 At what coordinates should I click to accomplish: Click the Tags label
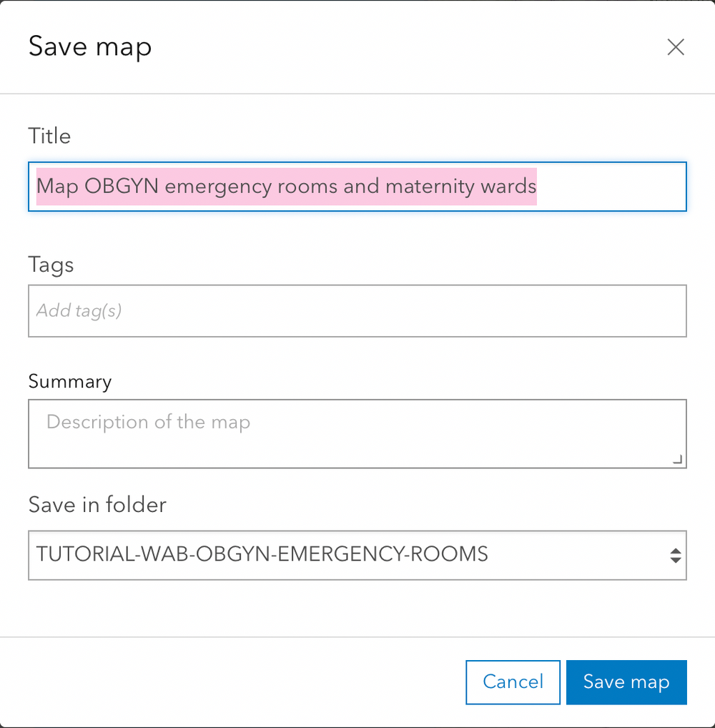click(50, 265)
